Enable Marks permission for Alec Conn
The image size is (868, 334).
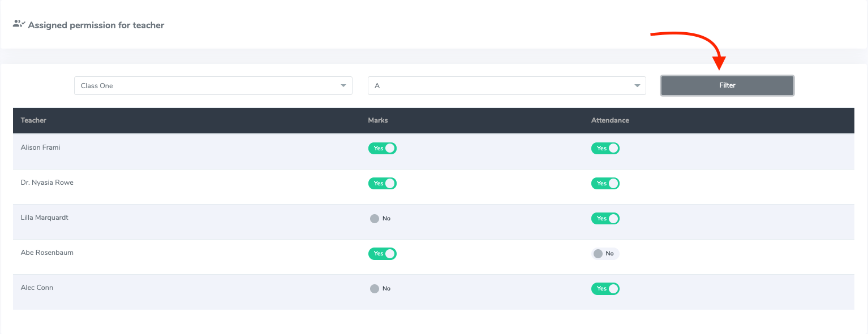click(x=380, y=289)
